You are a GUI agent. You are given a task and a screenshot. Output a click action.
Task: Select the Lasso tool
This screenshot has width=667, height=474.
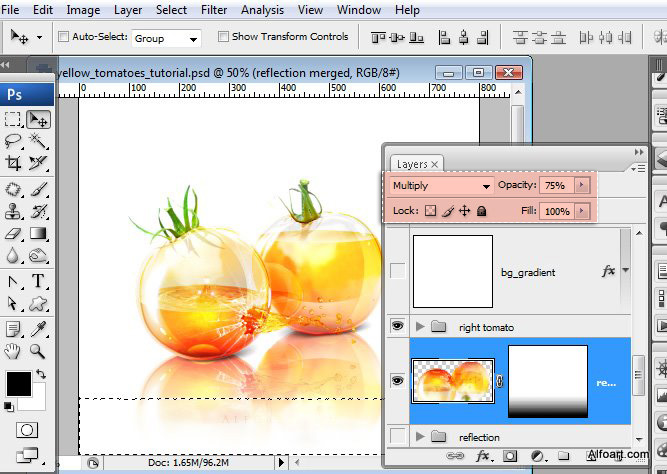pyautogui.click(x=14, y=141)
